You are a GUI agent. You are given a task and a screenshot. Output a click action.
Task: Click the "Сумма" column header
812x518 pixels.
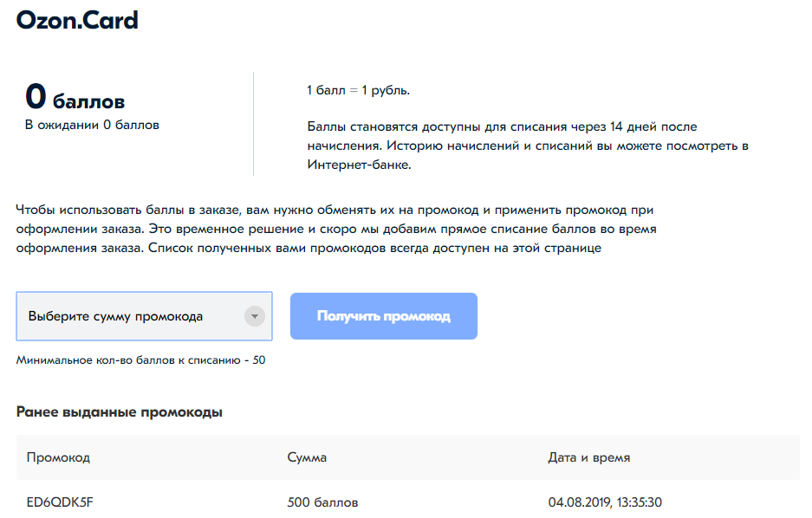[x=307, y=457]
